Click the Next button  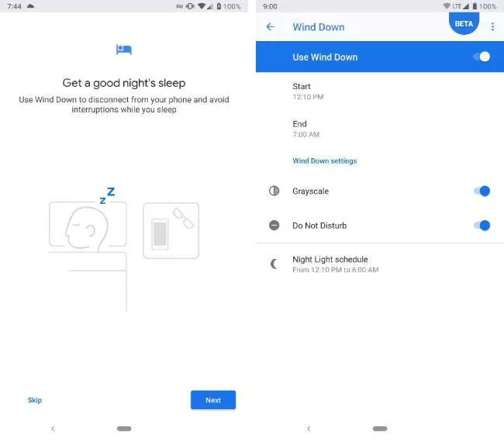[x=213, y=400]
